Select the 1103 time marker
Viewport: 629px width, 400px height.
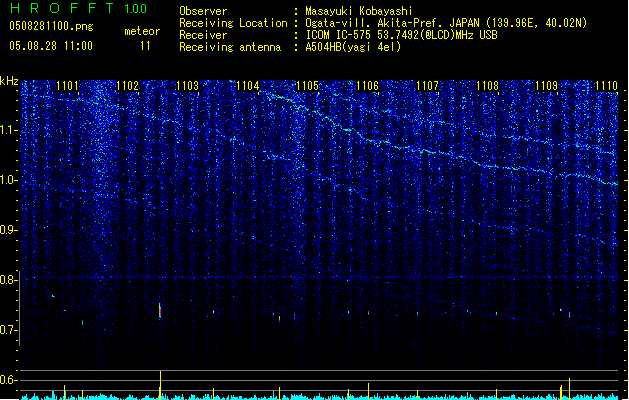(x=187, y=86)
